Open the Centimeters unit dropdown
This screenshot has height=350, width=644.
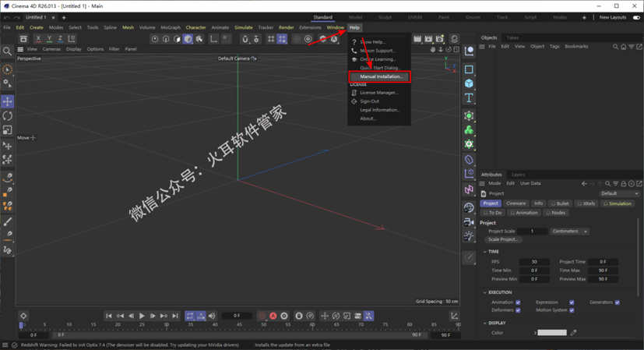click(570, 232)
